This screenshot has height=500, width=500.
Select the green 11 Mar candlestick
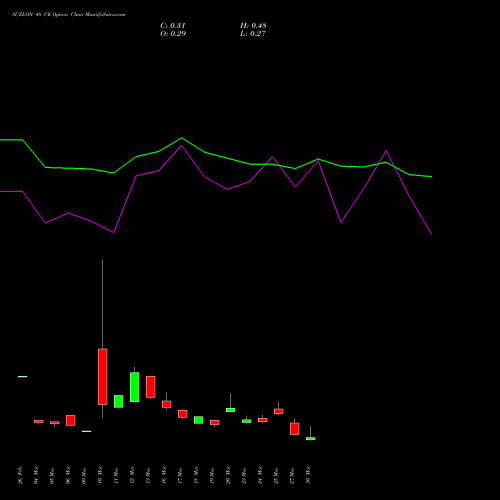pos(119,401)
